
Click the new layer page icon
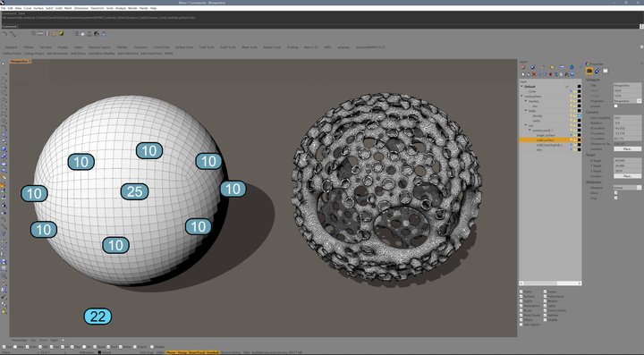[x=523, y=74]
